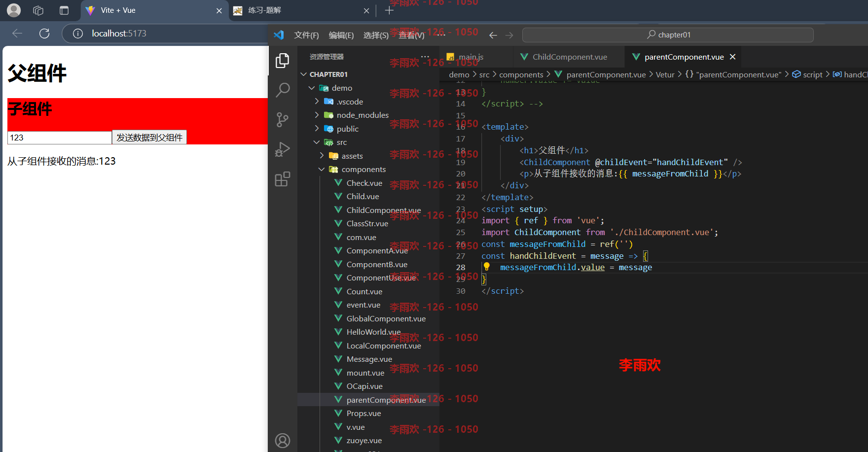Open the Search view in VS Code
This screenshot has height=452, width=868.
coord(283,90)
